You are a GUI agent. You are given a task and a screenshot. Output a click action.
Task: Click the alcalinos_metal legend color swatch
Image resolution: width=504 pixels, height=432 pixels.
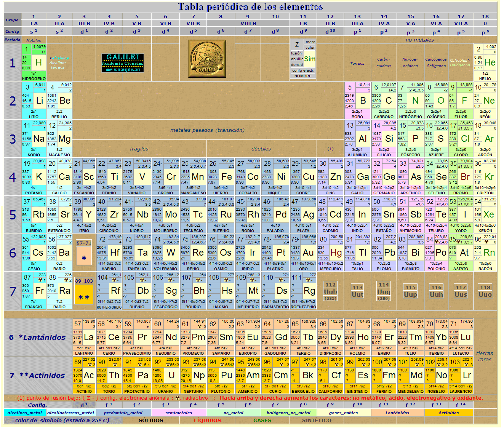click(x=25, y=413)
